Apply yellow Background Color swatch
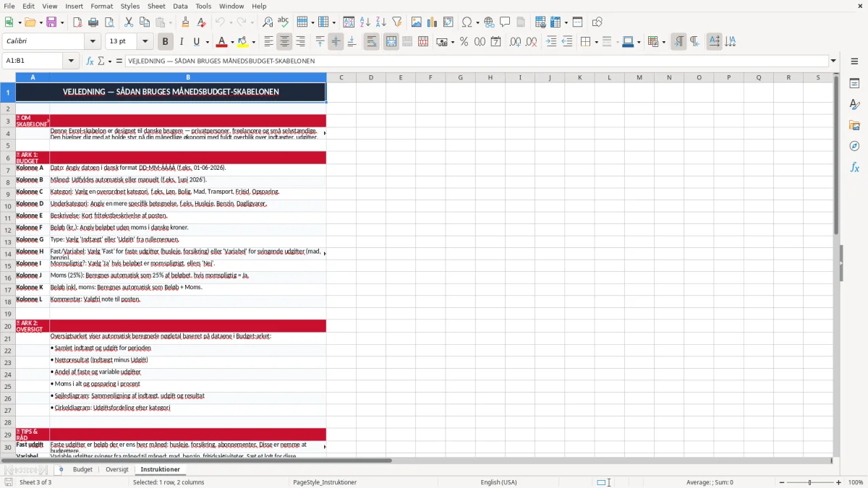The height and width of the screenshot is (488, 868). tap(243, 42)
